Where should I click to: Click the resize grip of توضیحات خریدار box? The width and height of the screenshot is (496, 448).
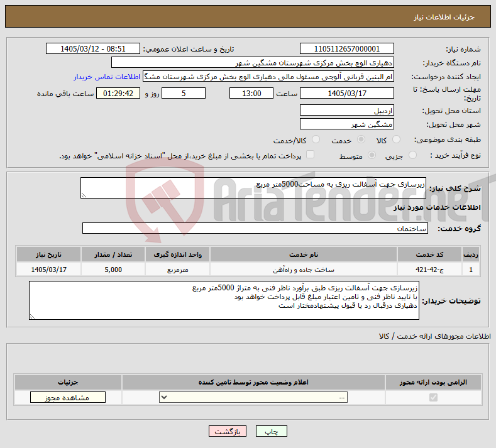point(32,317)
